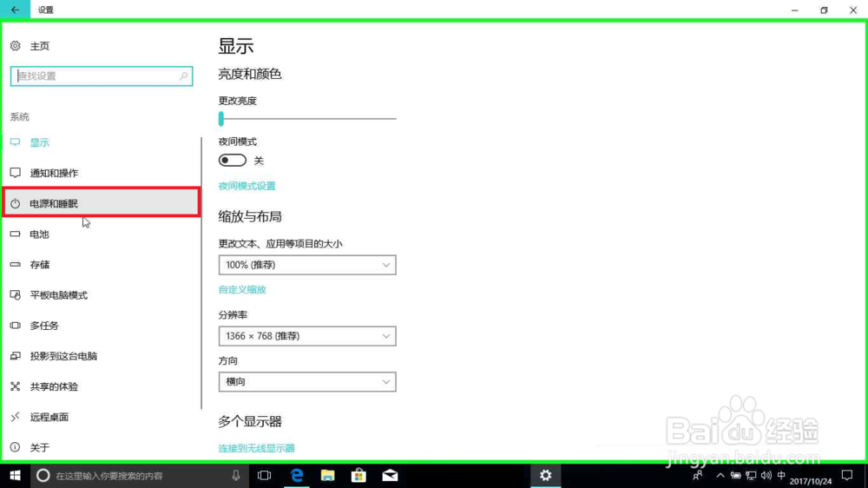Click the Tablet mode icon in the sidebar
This screenshot has height=488, width=868.
tap(16, 294)
